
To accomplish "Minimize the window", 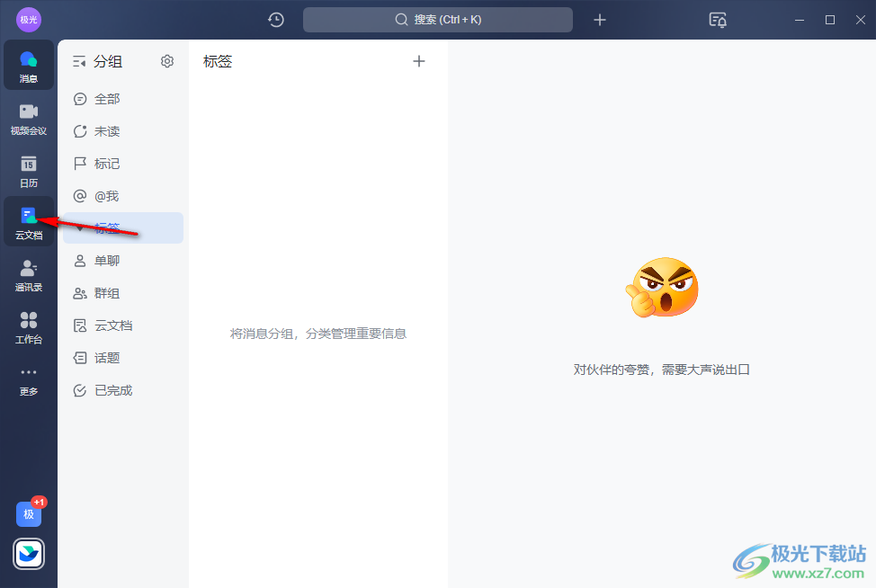I will [800, 20].
